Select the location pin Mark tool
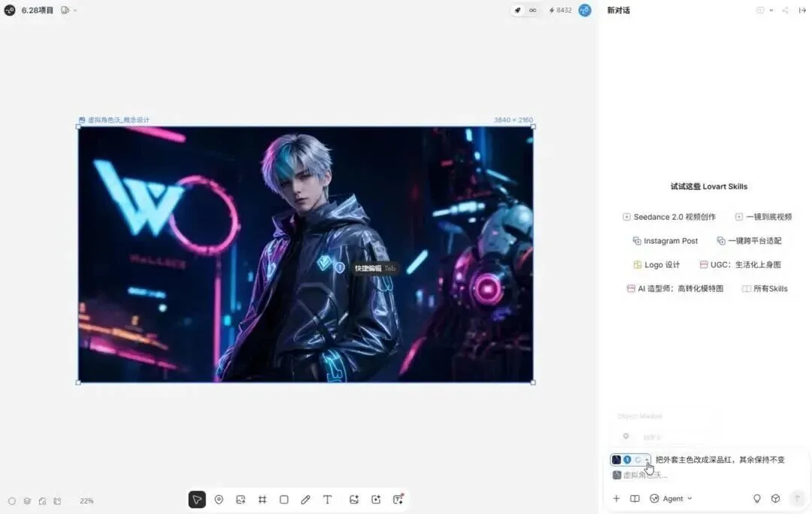The image size is (812, 514). (219, 500)
